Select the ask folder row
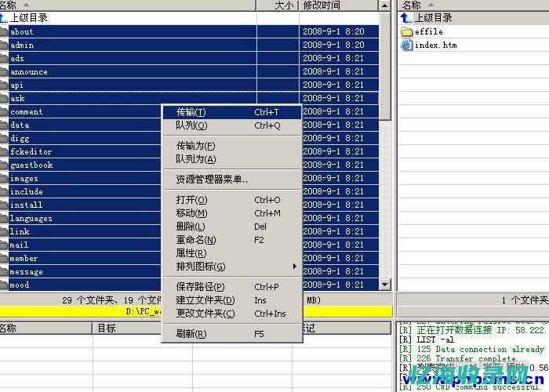The height and width of the screenshot is (392, 549). tap(190, 98)
